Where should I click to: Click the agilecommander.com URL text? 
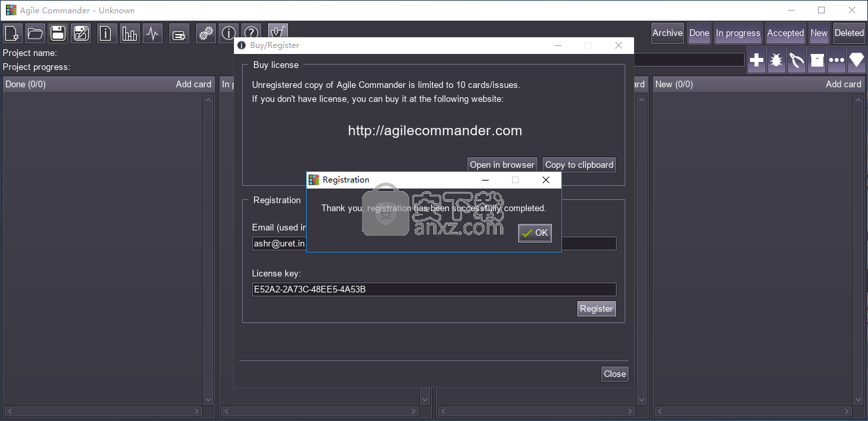coord(435,131)
